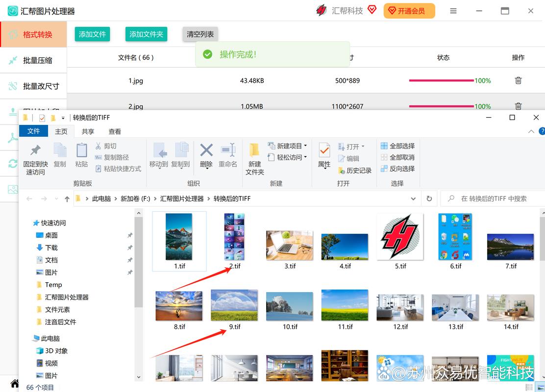Click the 1.jpg progress bar at 100%

point(442,81)
